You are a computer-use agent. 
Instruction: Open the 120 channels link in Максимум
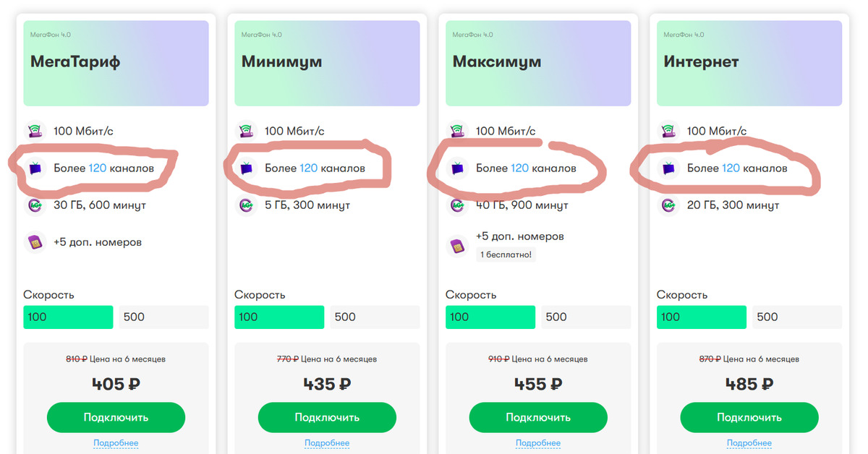pyautogui.click(x=519, y=168)
